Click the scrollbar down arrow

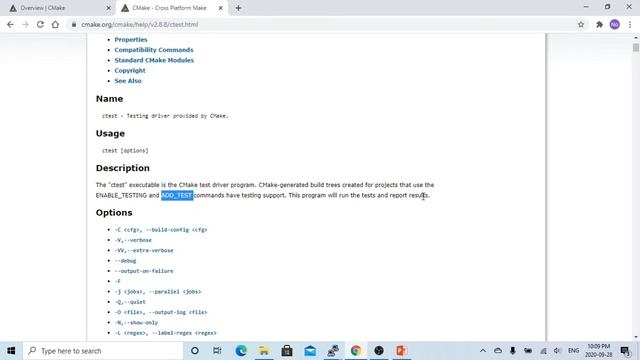636,337
